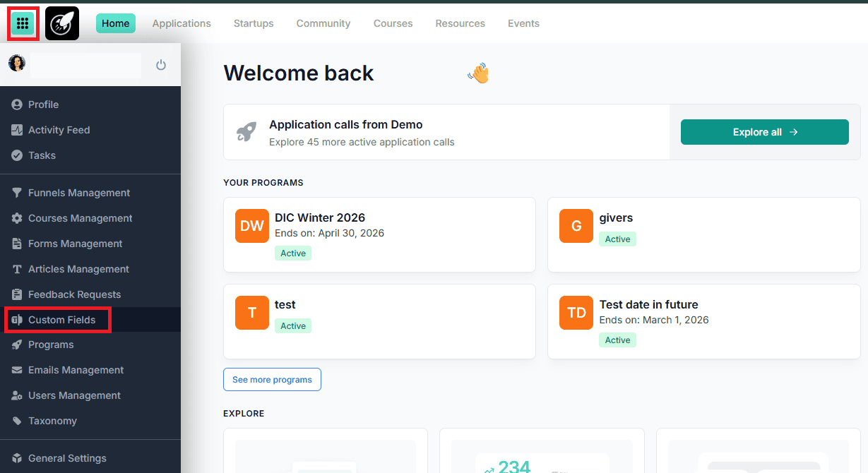
Task: Open Profile from the sidebar
Action: tap(43, 104)
